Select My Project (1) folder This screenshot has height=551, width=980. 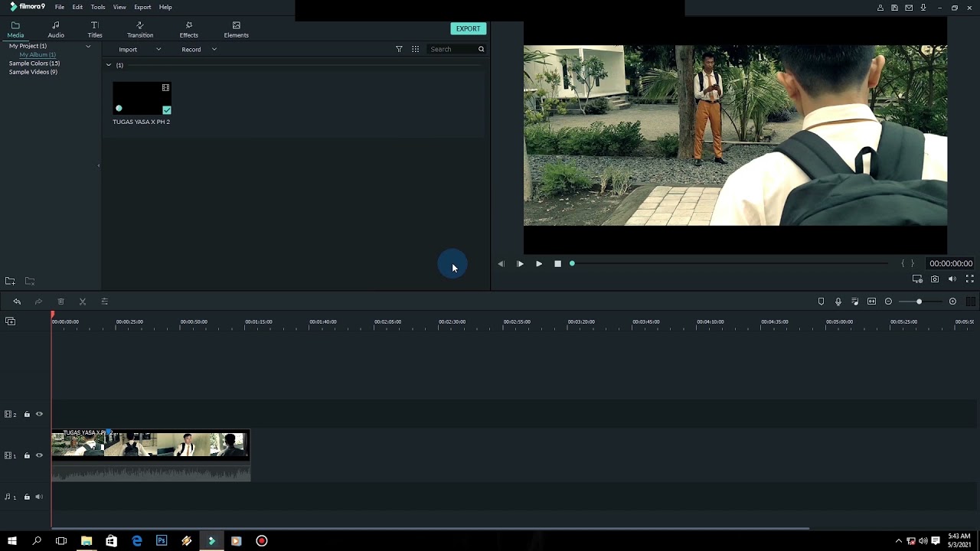point(28,46)
